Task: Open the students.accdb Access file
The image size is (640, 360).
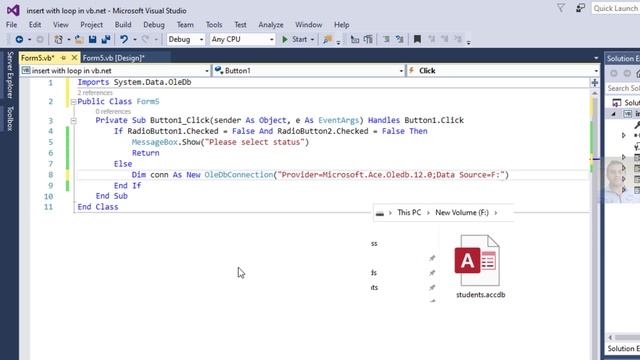Action: click(x=480, y=266)
